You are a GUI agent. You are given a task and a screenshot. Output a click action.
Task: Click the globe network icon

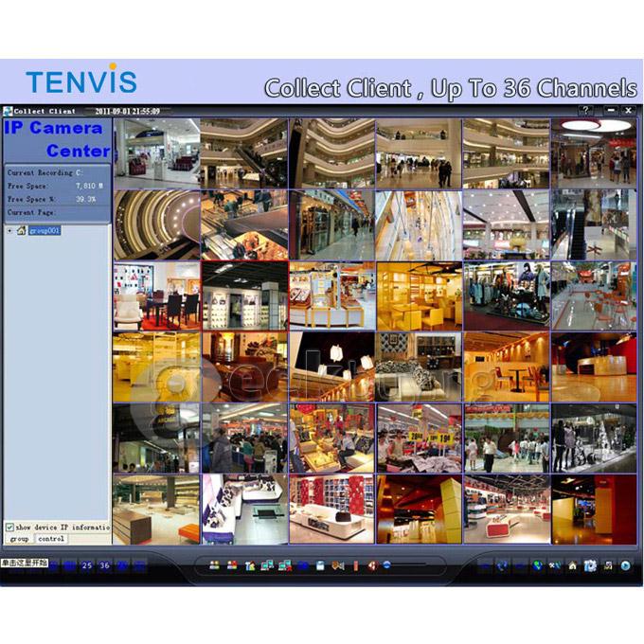pyautogui.click(x=537, y=566)
